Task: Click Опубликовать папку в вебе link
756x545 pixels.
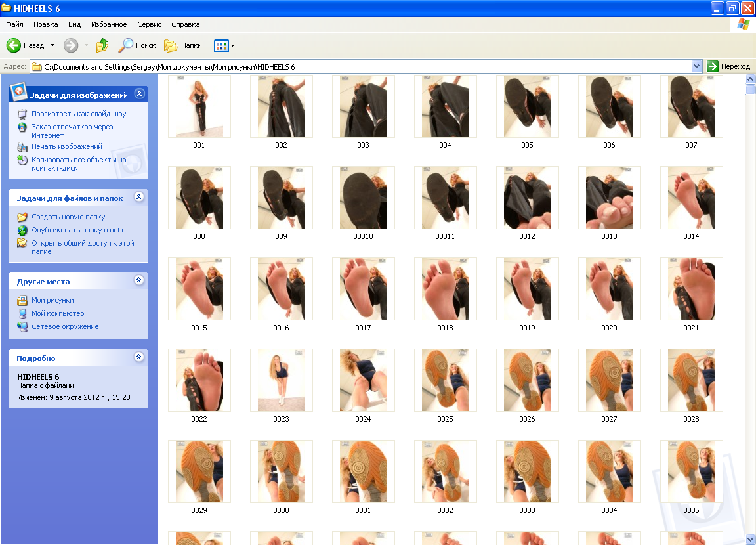Action: (x=79, y=230)
